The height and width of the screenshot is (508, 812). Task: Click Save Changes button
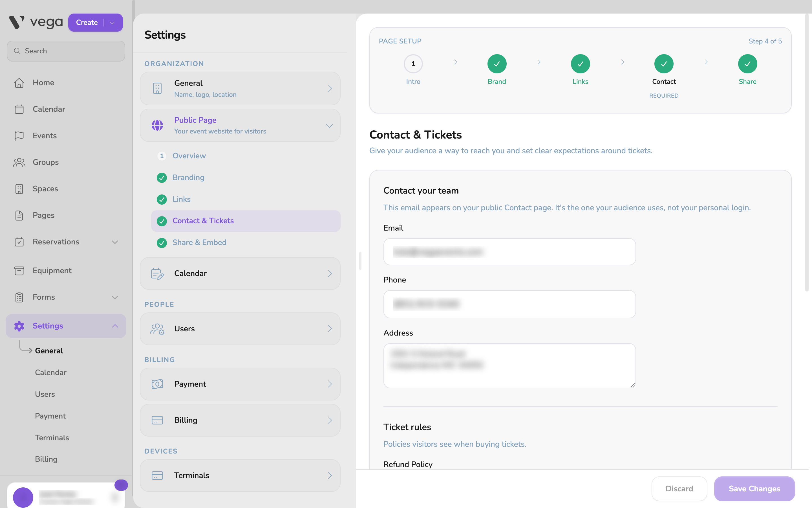point(754,489)
